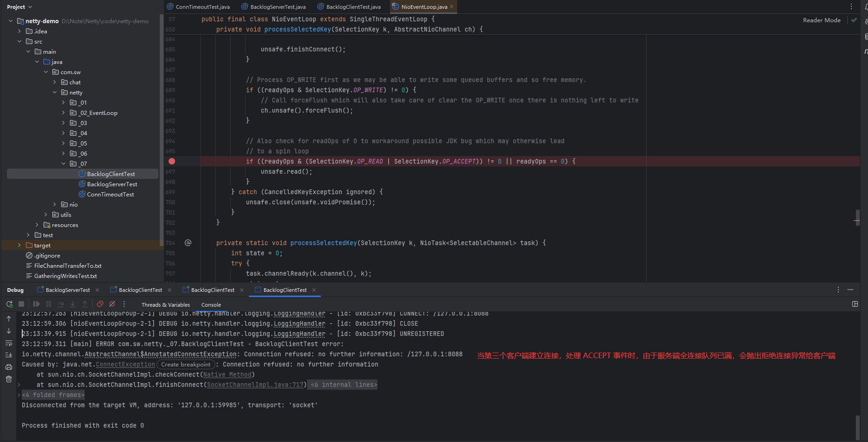The width and height of the screenshot is (868, 442).
Task: Open Debug tool window options menu
Action: [x=838, y=290]
